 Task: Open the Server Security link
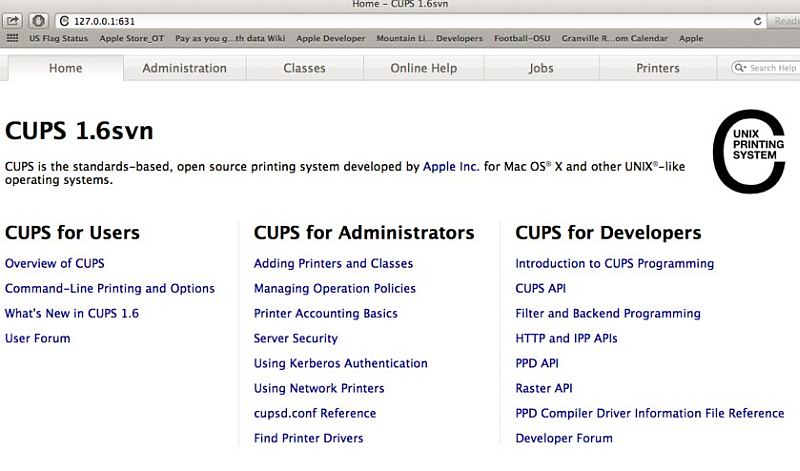pyautogui.click(x=296, y=338)
